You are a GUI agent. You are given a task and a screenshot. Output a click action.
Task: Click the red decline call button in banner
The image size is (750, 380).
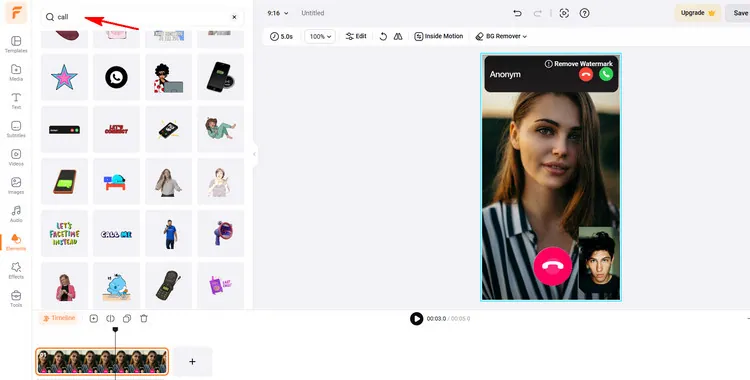click(586, 74)
